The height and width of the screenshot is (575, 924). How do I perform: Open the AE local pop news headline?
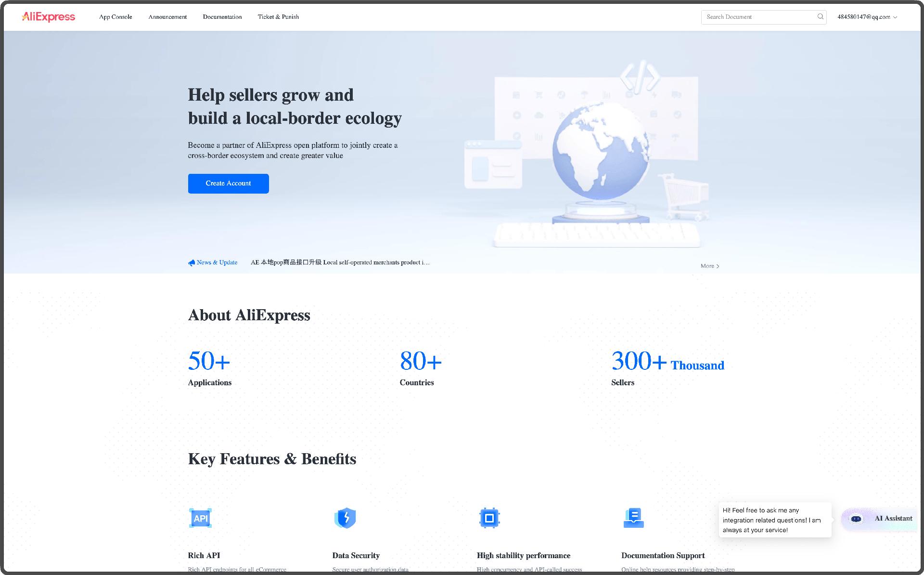(x=340, y=262)
